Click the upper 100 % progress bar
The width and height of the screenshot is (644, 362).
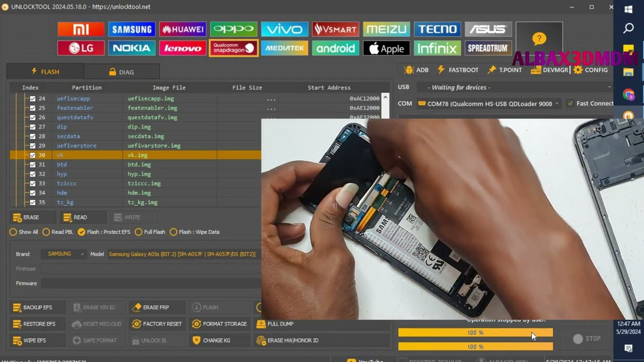coord(475,333)
